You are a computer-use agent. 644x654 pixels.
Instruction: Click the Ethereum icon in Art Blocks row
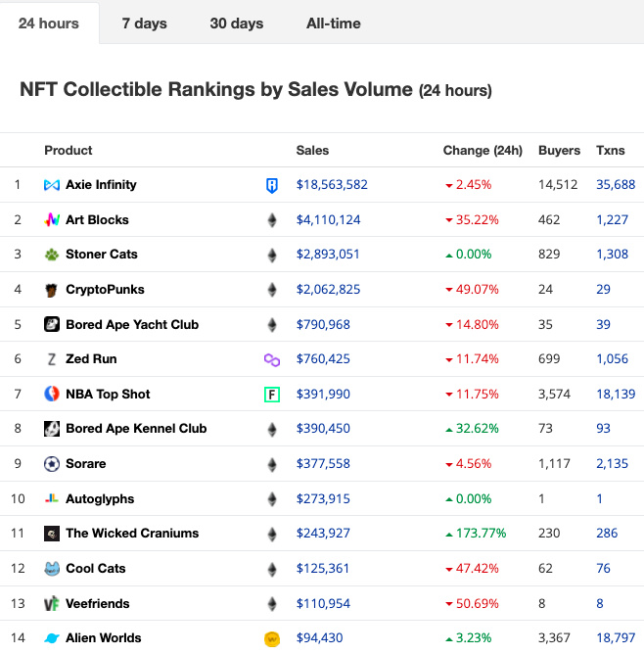point(272,220)
